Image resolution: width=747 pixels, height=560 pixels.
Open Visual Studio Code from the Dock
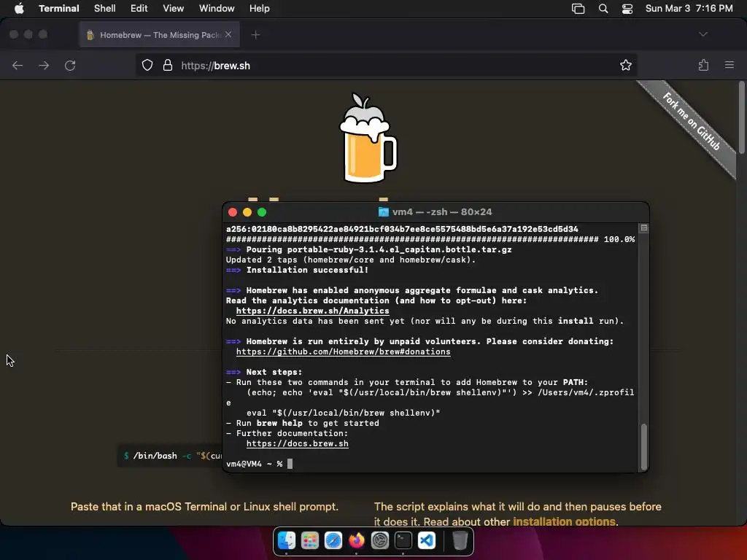click(426, 540)
